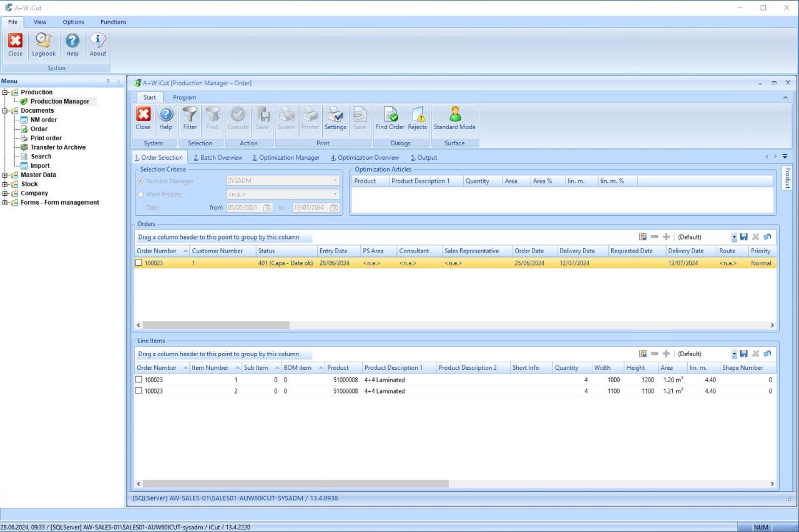This screenshot has width=799, height=532.
Task: Open the Find Order dialog
Action: point(390,118)
